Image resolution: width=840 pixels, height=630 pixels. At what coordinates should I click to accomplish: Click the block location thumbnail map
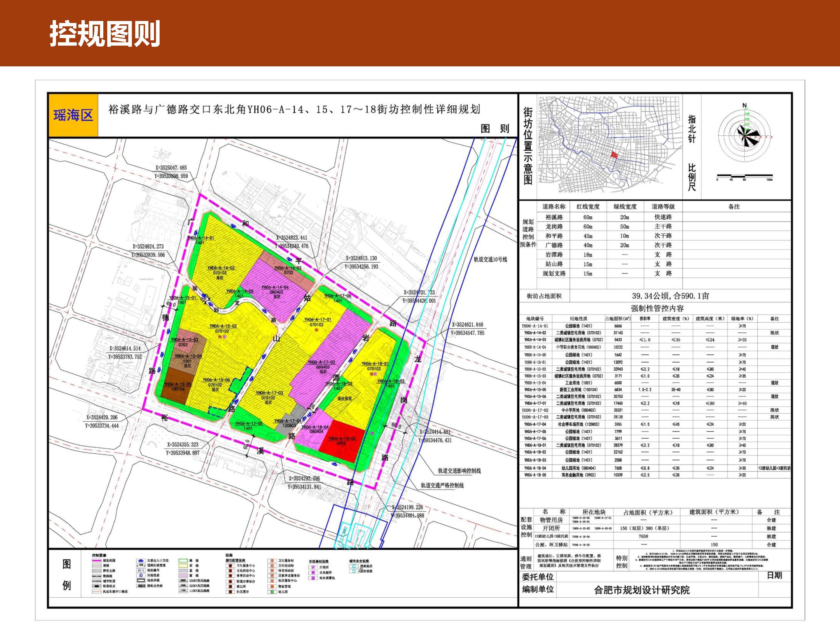click(x=610, y=144)
